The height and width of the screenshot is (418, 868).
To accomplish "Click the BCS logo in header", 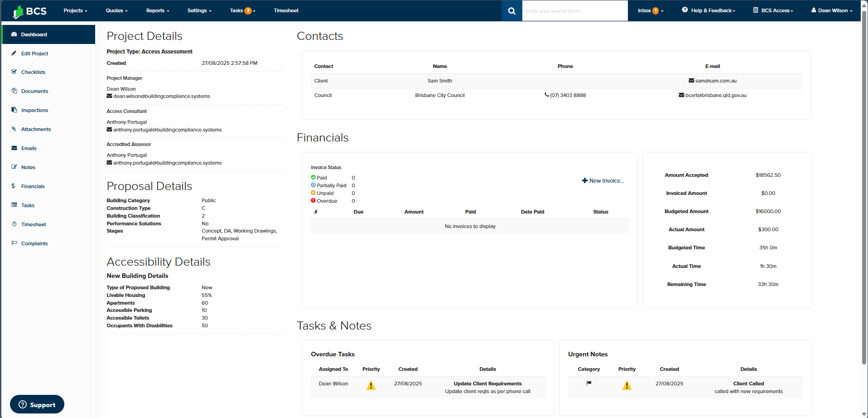I will 30,11.
